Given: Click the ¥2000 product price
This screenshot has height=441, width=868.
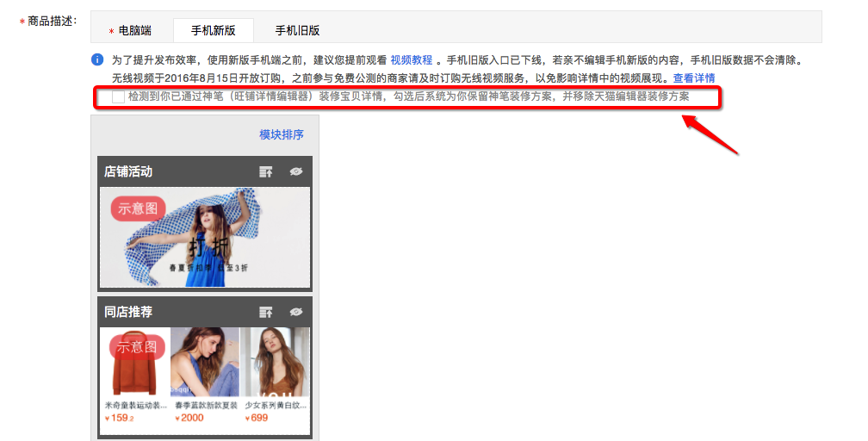Looking at the screenshot, I should click(x=189, y=418).
